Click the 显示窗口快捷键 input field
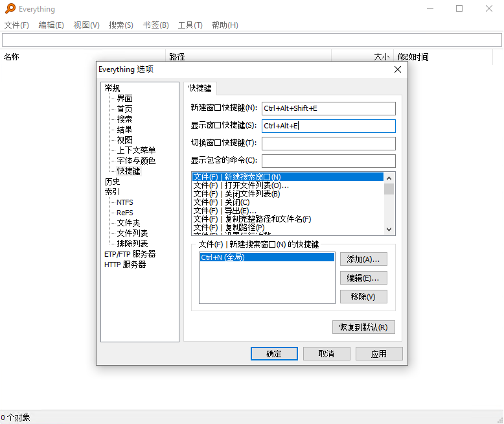 [x=328, y=126]
